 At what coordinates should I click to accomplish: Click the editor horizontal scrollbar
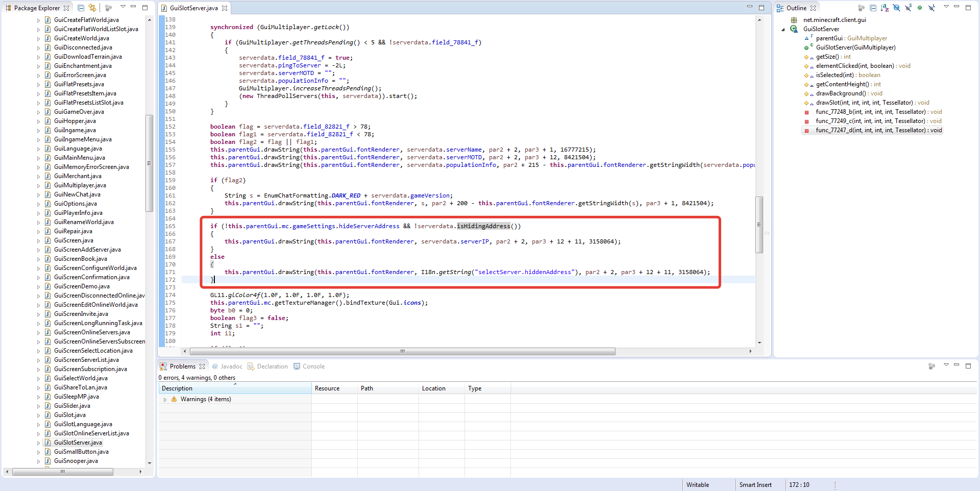point(402,351)
